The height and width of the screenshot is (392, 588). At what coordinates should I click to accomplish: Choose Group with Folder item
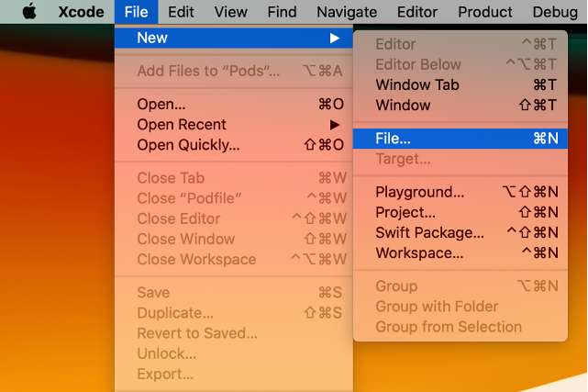click(x=460, y=307)
